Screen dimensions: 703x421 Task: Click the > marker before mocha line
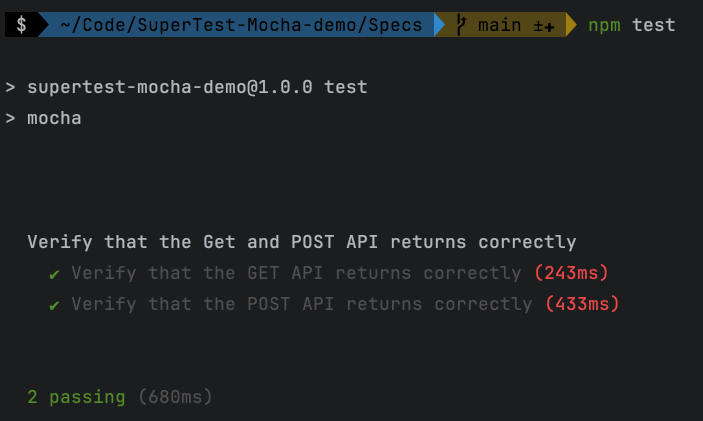(10, 118)
